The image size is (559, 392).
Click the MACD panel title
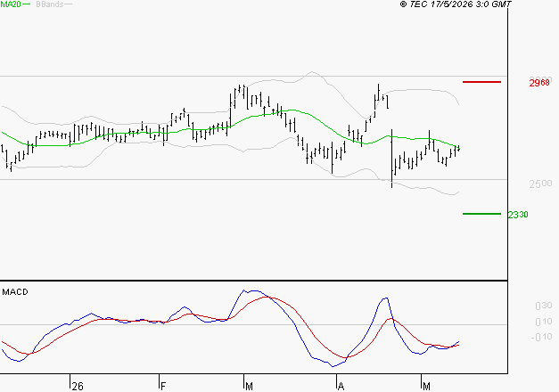coord(15,292)
